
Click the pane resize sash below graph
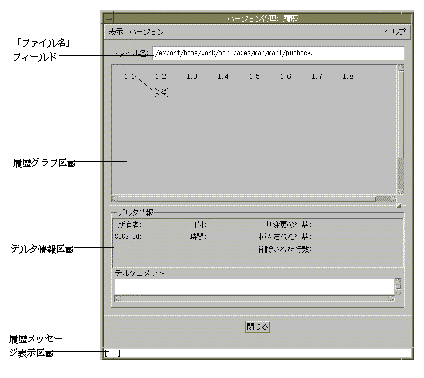point(399,207)
